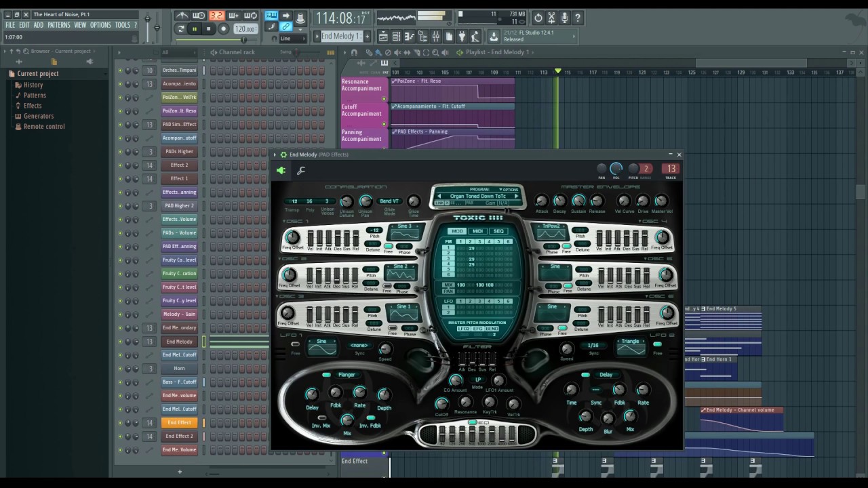The image size is (868, 488).
Task: Go to previous Toxic program arrow
Action: [439, 197]
